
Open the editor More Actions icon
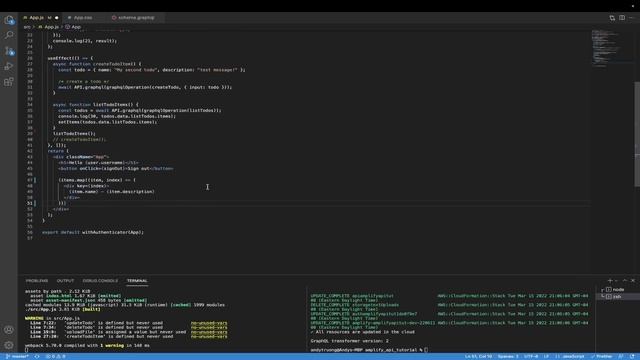point(631,18)
